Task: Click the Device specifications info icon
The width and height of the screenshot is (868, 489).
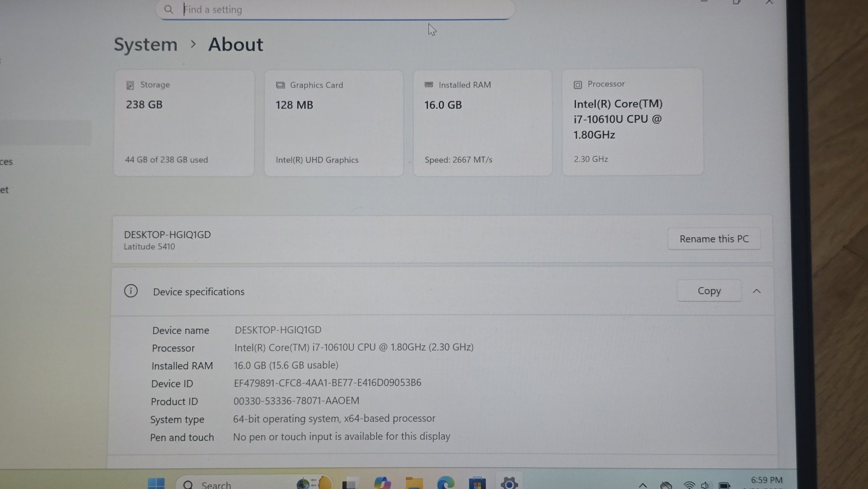Action: coord(131,291)
